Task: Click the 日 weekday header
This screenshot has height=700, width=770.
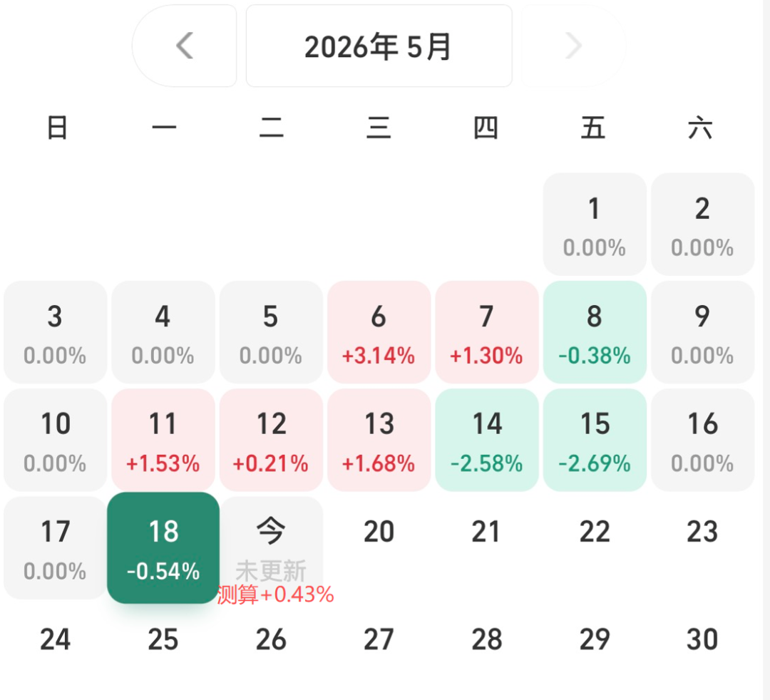Action: pyautogui.click(x=57, y=128)
